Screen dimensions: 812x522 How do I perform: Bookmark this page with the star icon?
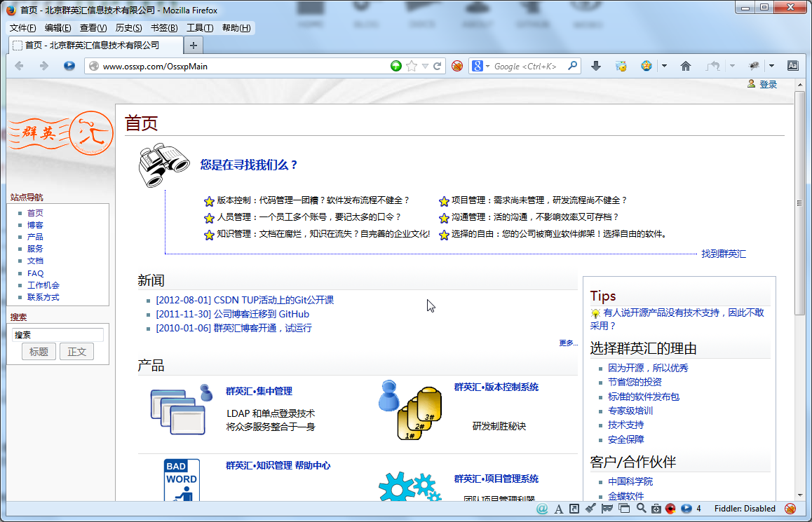[412, 66]
